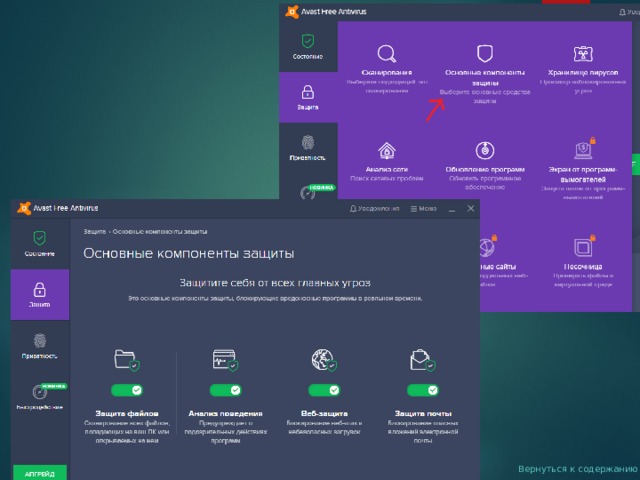Click Защита файлов folder icon
The height and width of the screenshot is (480, 640).
127,360
